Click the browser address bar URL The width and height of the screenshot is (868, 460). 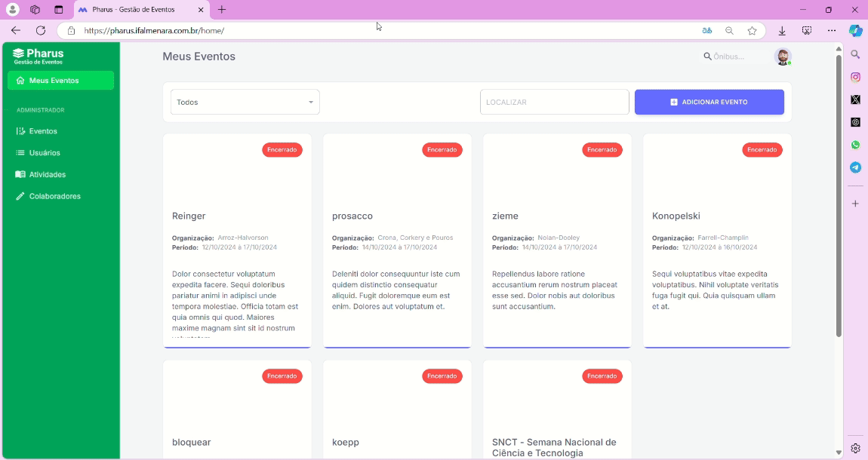[x=154, y=31]
